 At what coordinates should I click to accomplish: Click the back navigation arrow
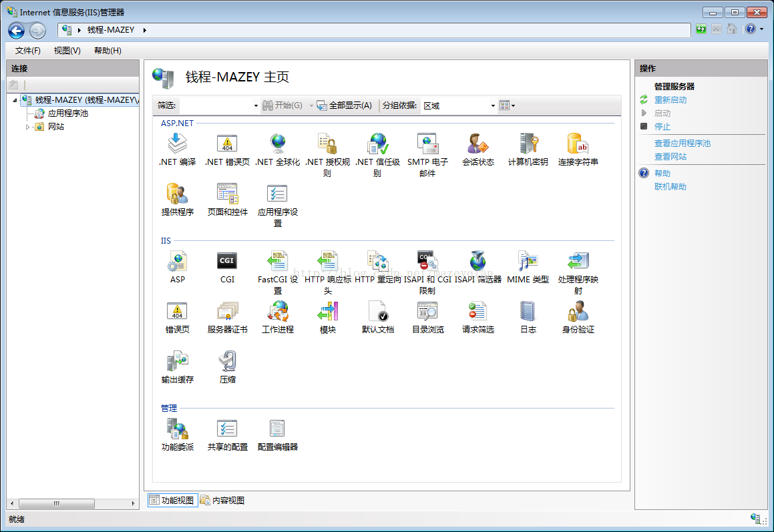16,31
